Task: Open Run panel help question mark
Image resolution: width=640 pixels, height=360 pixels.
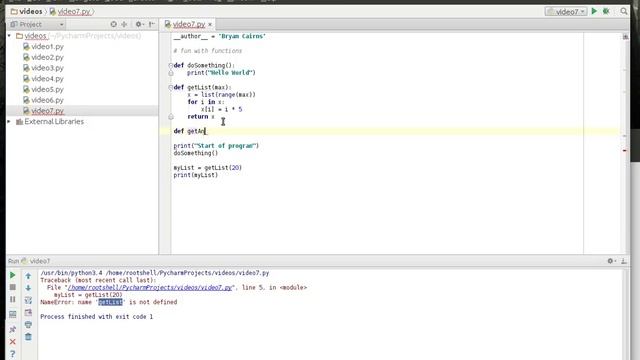Action: point(13,354)
